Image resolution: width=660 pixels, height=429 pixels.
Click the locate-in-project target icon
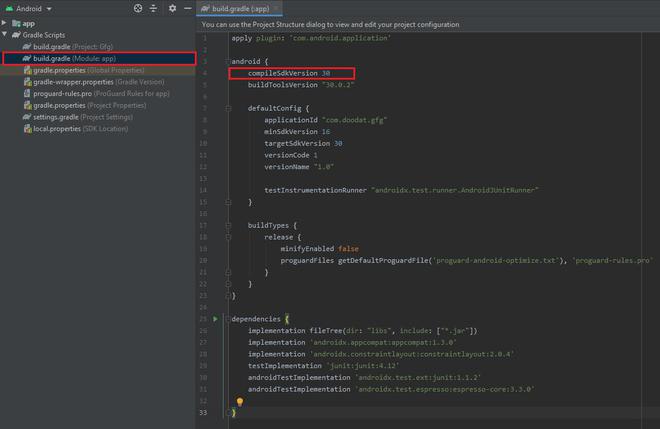(138, 8)
